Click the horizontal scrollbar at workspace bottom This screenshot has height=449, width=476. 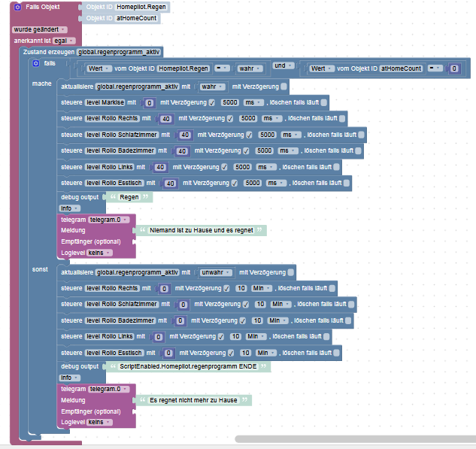(x=355, y=439)
